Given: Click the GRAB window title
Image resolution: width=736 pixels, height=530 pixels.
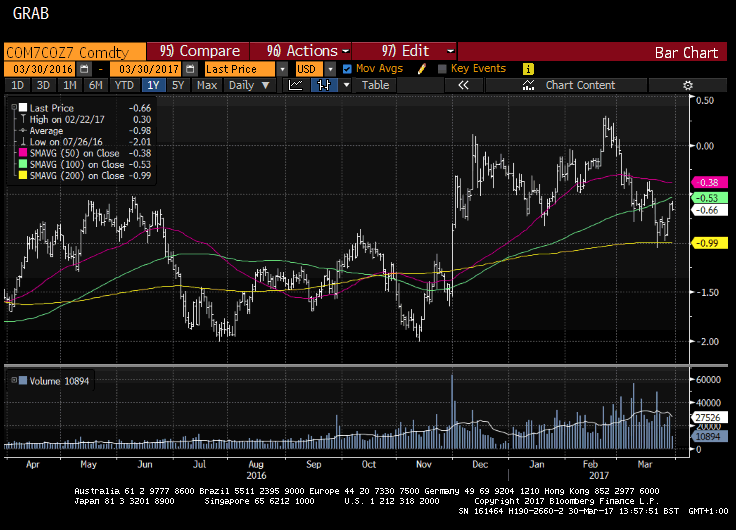Looking at the screenshot, I should click(31, 13).
